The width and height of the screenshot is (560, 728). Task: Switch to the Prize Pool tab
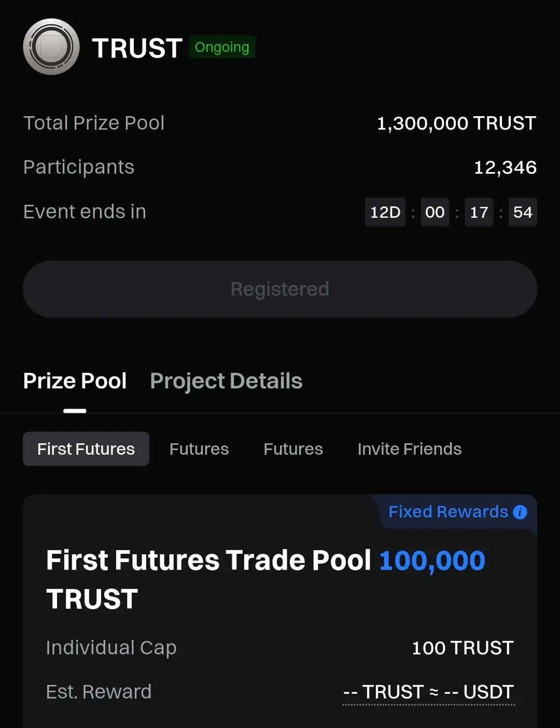coord(75,381)
